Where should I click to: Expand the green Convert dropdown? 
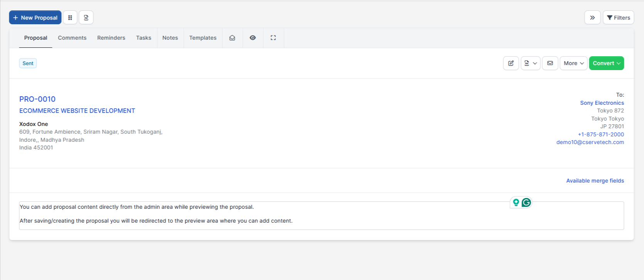tap(606, 63)
